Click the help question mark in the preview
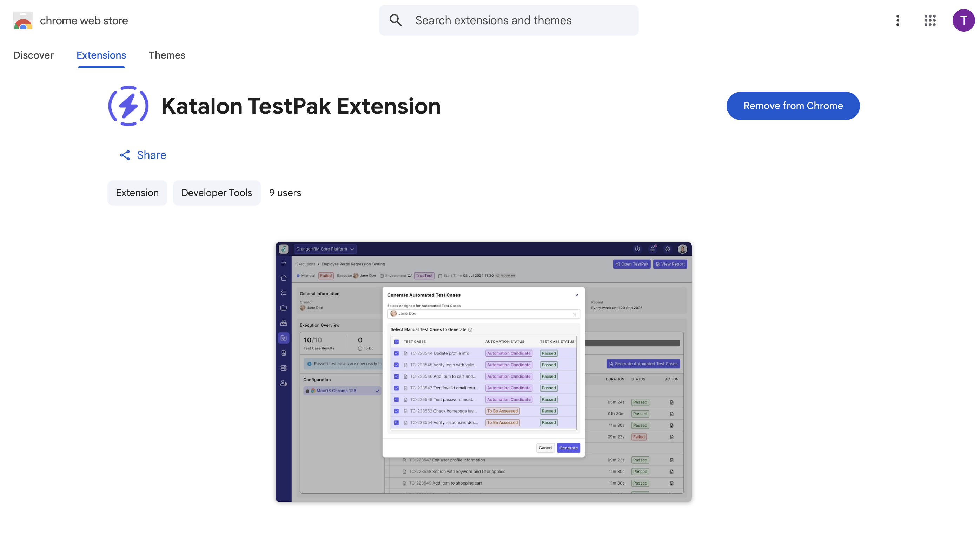 click(637, 249)
